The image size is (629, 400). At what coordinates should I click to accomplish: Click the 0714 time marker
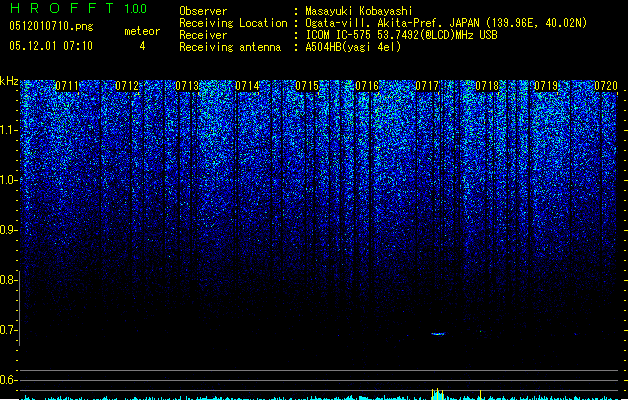click(247, 86)
